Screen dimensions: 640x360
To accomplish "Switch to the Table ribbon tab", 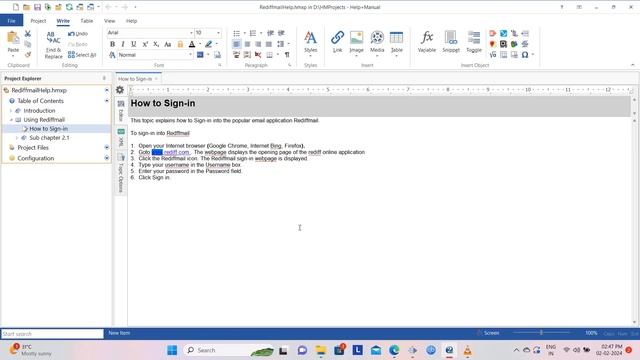I will [87, 21].
